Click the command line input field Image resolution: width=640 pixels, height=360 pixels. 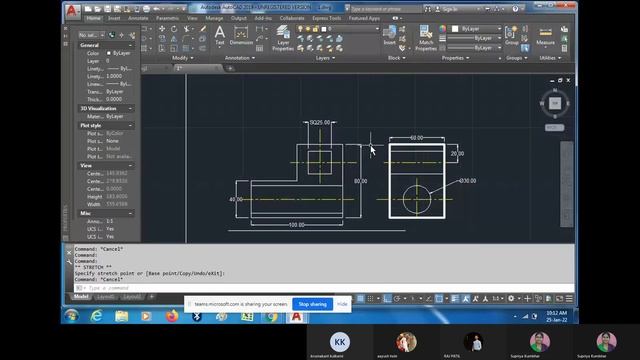(x=324, y=288)
